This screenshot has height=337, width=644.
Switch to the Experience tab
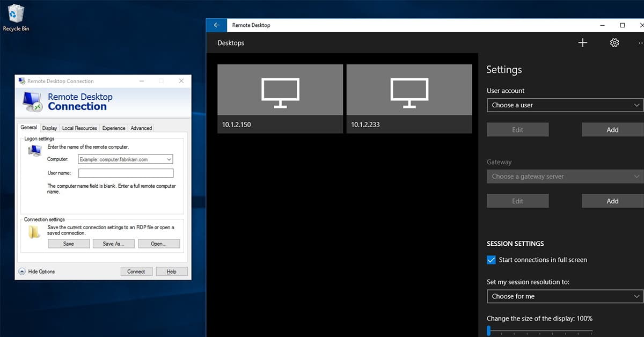[114, 128]
